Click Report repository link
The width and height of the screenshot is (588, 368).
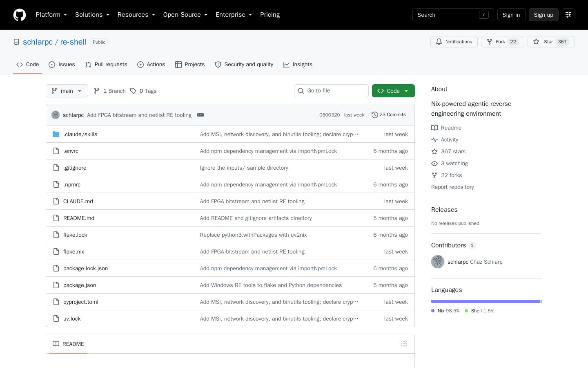[452, 187]
